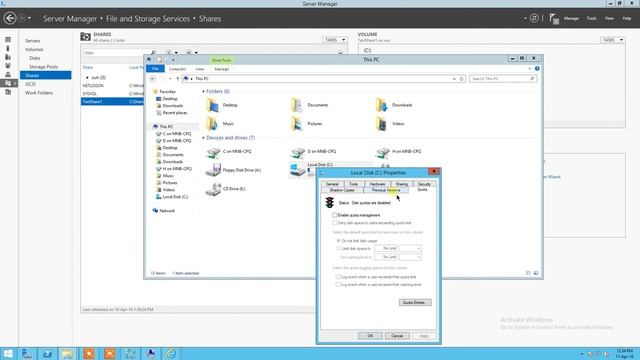Switch to the Security tab in Properties
640x360 pixels.
(424, 184)
